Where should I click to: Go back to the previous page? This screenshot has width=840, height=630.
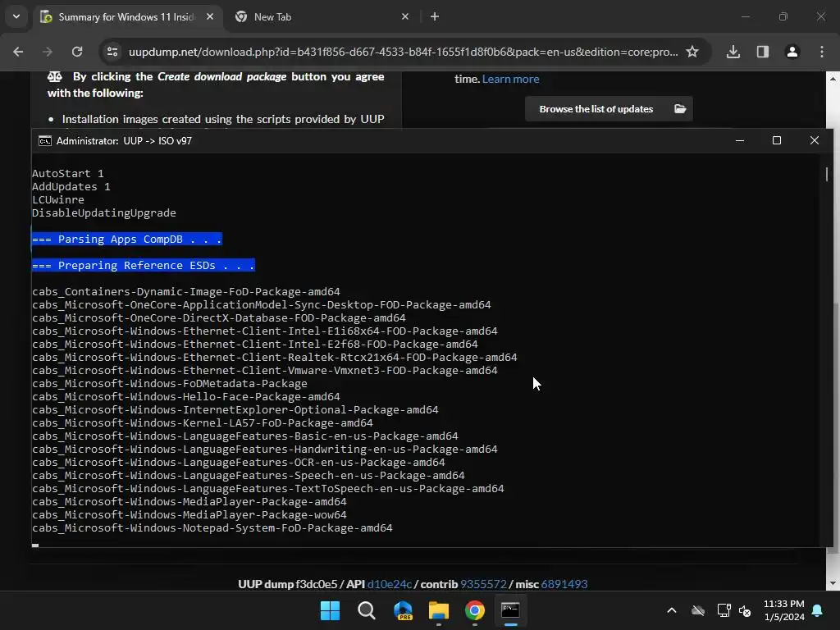coord(18,52)
